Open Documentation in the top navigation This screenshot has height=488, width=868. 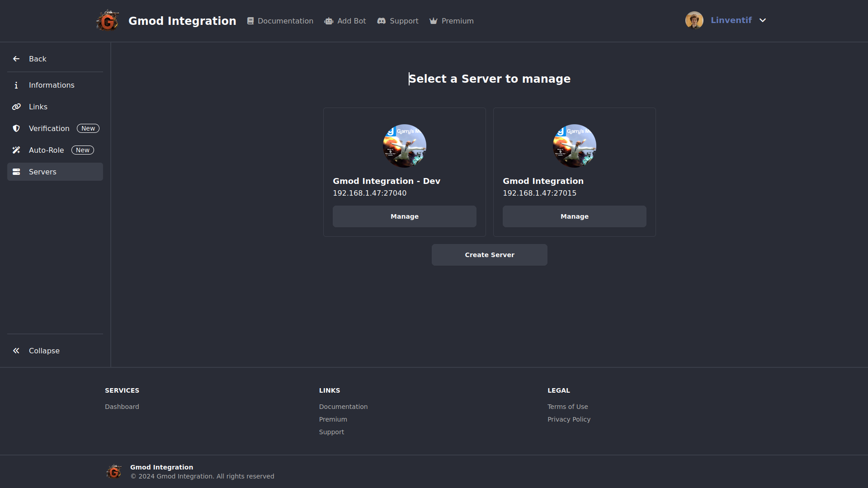[280, 21]
